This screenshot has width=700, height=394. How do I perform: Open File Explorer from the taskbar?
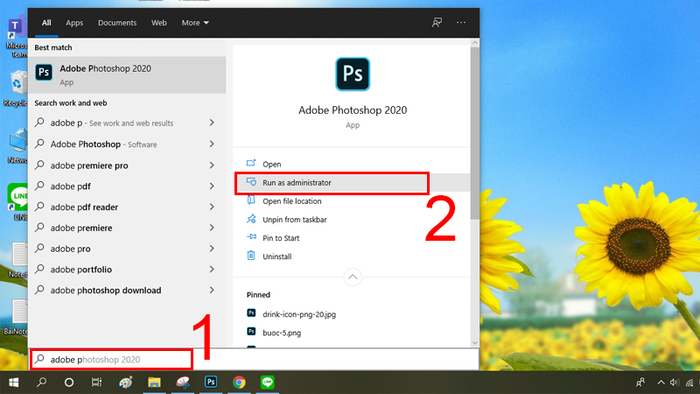pyautogui.click(x=154, y=382)
